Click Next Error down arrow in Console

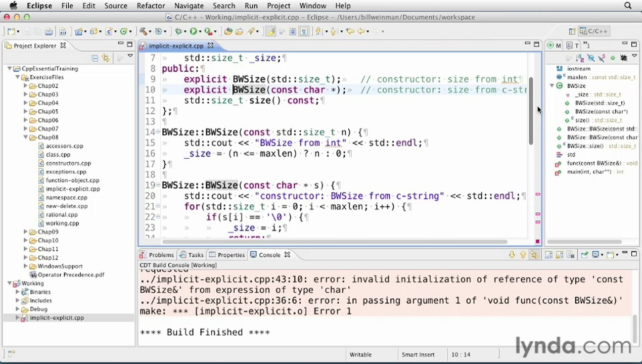coord(512,255)
